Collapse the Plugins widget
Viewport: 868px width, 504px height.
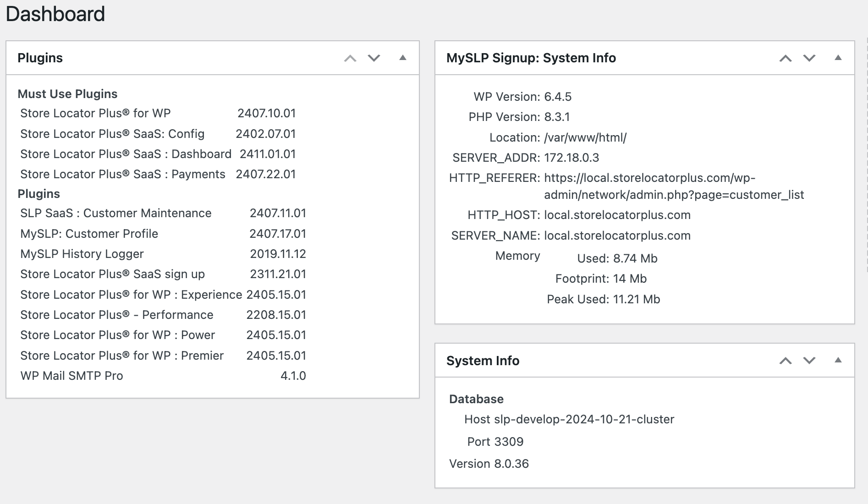pos(402,58)
